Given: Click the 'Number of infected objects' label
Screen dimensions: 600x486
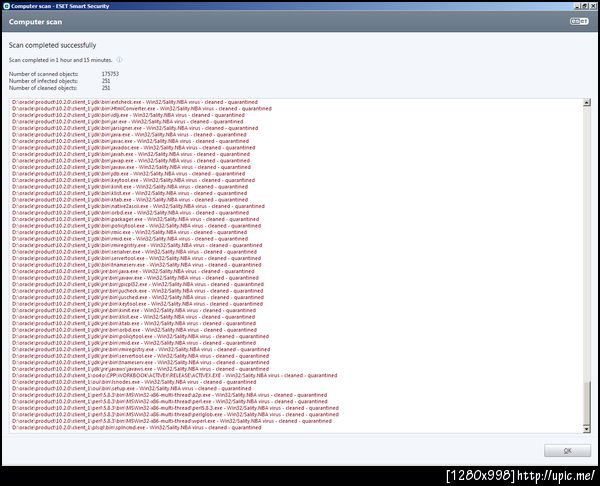Looking at the screenshot, I should coord(43,81).
